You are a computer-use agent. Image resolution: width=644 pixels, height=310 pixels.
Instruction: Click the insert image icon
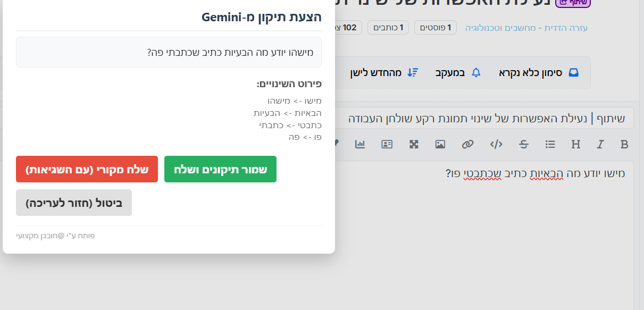pos(440,144)
